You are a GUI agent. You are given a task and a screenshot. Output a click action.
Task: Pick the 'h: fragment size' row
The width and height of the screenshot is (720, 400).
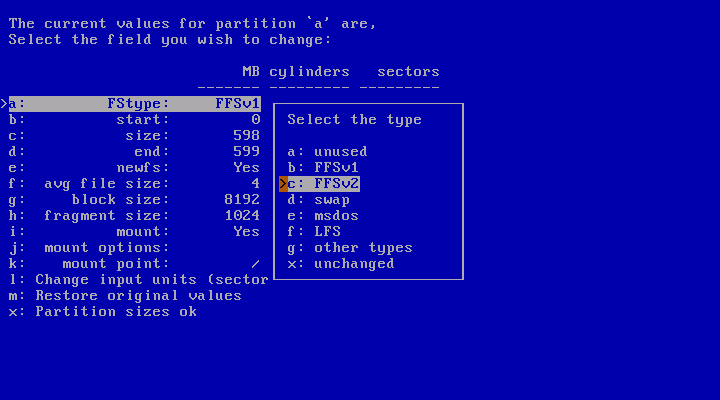(x=135, y=216)
